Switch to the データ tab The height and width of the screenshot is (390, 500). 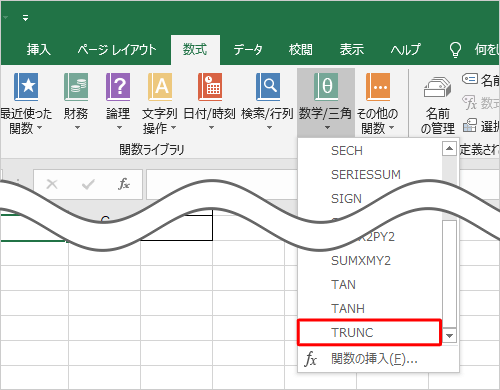(x=248, y=50)
